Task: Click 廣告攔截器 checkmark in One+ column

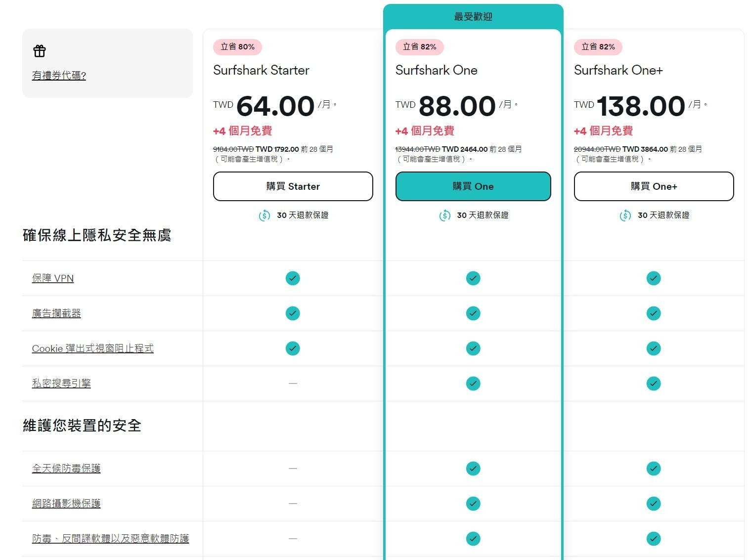Action: click(654, 313)
